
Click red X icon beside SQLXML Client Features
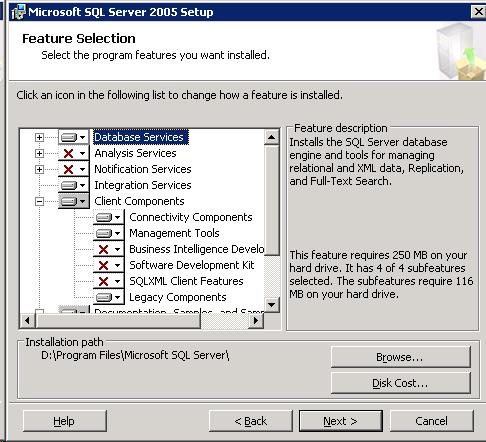pyautogui.click(x=104, y=281)
